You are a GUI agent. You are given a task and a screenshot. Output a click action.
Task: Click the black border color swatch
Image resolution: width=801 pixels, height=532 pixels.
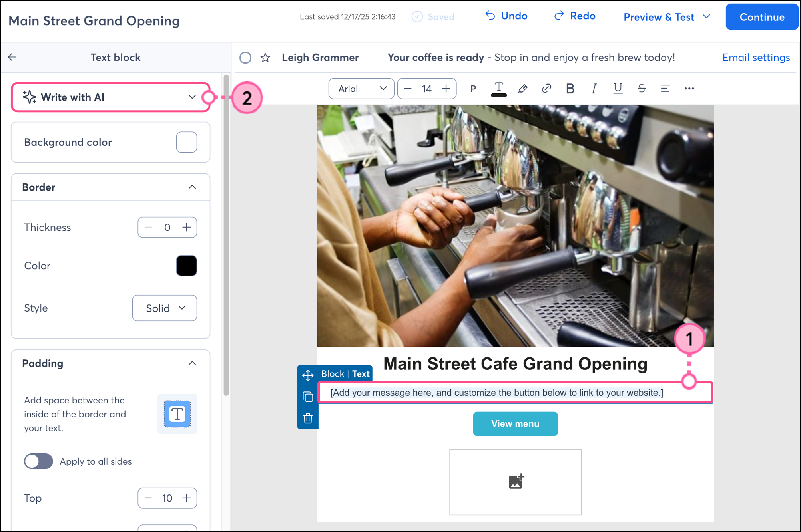pyautogui.click(x=186, y=266)
